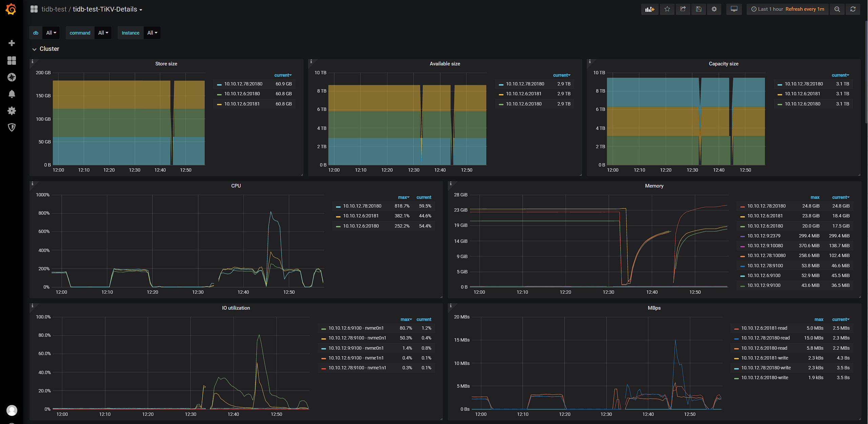This screenshot has width=868, height=424.
Task: Open the db variable All dropdown
Action: coord(51,33)
